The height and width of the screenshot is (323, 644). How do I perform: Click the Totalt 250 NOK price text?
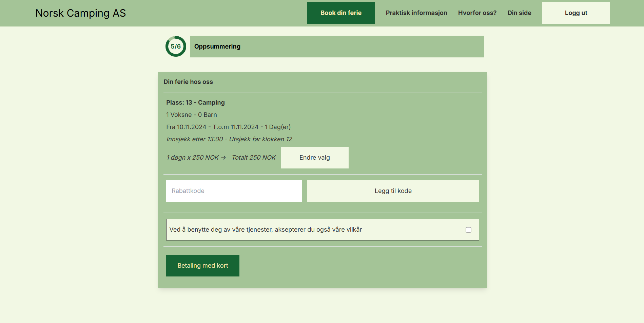pyautogui.click(x=254, y=158)
